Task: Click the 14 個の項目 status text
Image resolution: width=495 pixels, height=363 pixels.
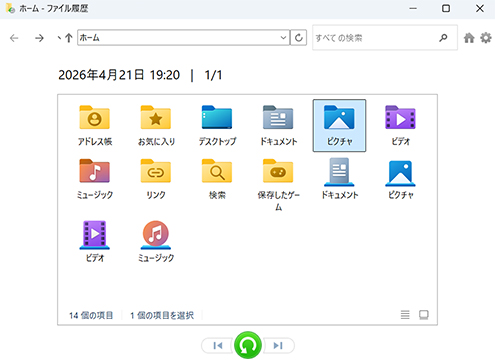Action: pos(91,315)
